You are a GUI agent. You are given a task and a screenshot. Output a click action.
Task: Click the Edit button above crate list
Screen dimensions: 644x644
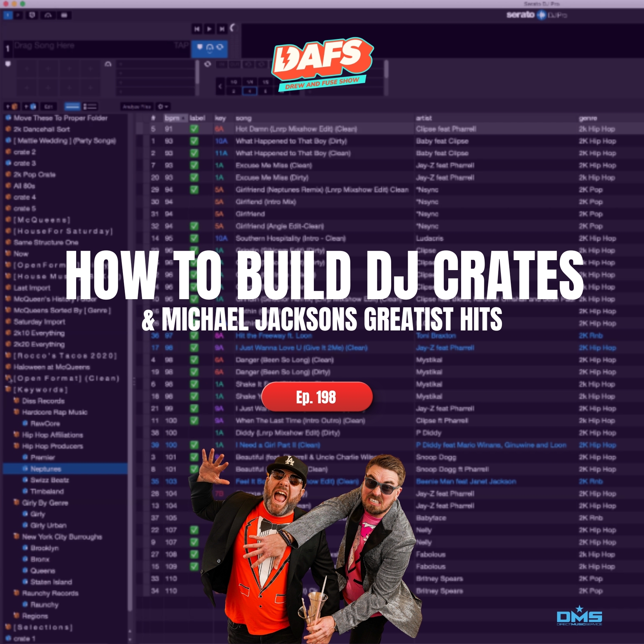49,107
